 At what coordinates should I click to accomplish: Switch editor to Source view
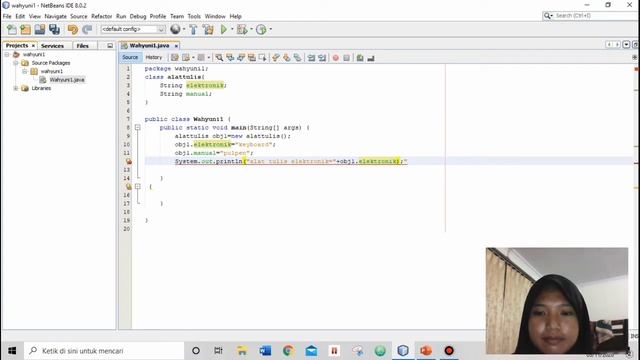tap(130, 58)
